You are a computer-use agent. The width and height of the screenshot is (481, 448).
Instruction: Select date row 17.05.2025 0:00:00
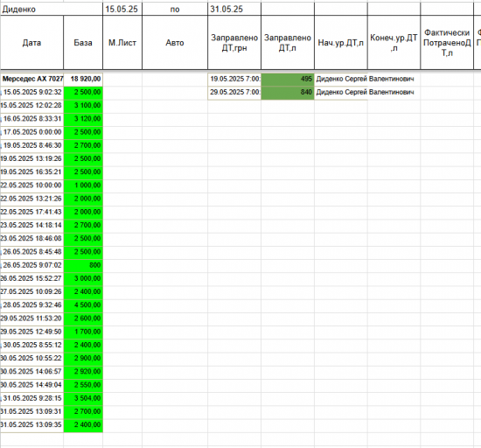[31, 132]
